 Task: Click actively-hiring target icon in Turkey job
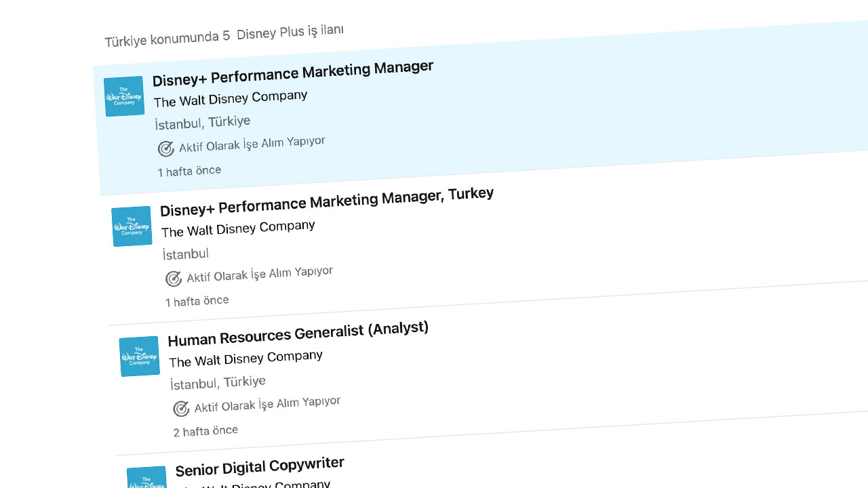coord(174,279)
